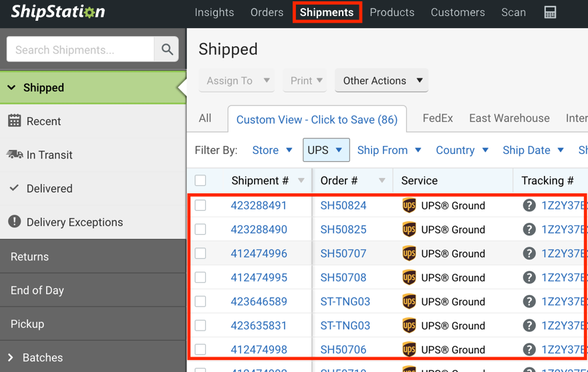Go to Products in top navigation
588x372 pixels.
392,13
